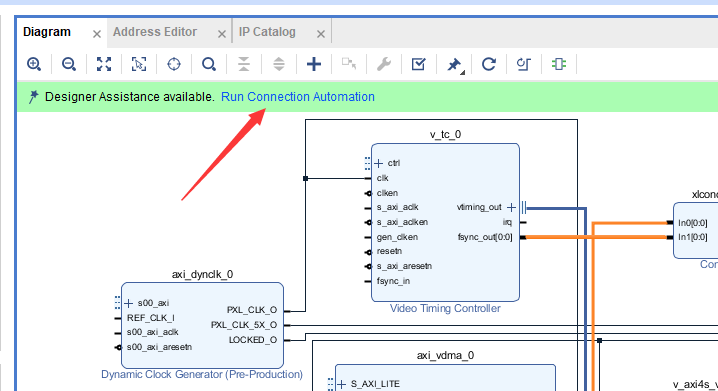
Task: Click the crosshair Auto-fit Selection icon
Action: point(174,64)
